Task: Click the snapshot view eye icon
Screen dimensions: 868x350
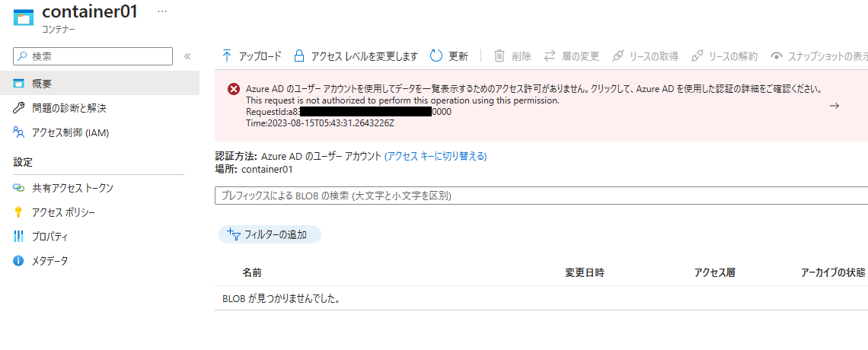Action: point(777,56)
